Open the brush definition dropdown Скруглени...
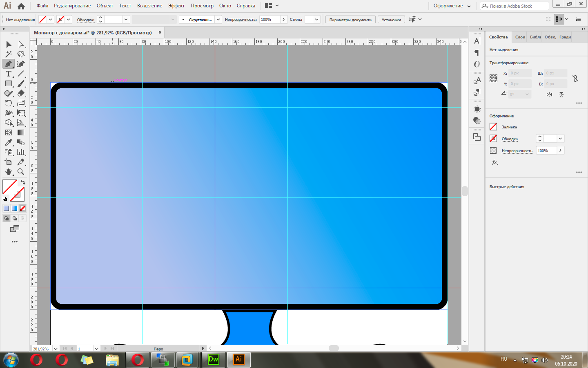The width and height of the screenshot is (588, 368). click(218, 19)
